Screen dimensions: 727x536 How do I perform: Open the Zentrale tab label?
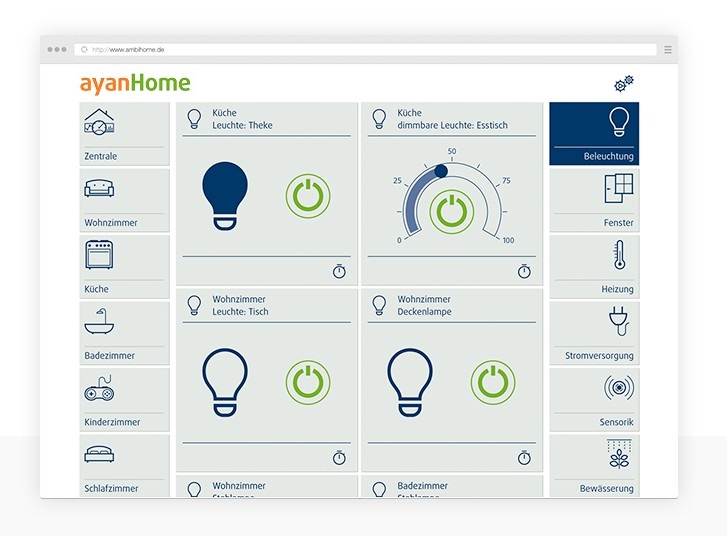[101, 156]
